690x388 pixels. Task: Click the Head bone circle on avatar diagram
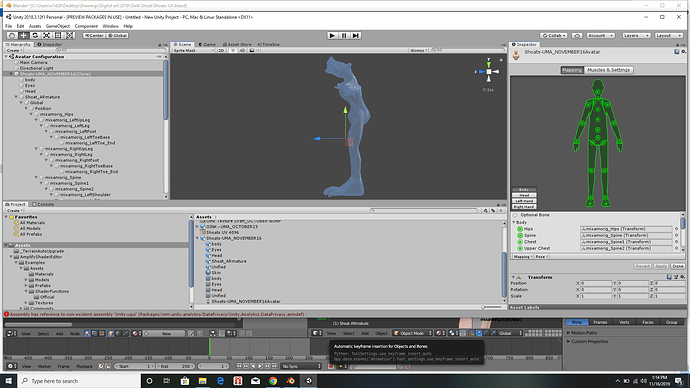[x=598, y=92]
